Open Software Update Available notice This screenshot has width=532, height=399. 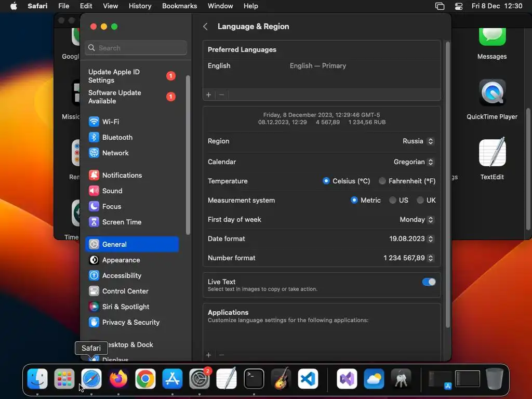[x=131, y=97]
